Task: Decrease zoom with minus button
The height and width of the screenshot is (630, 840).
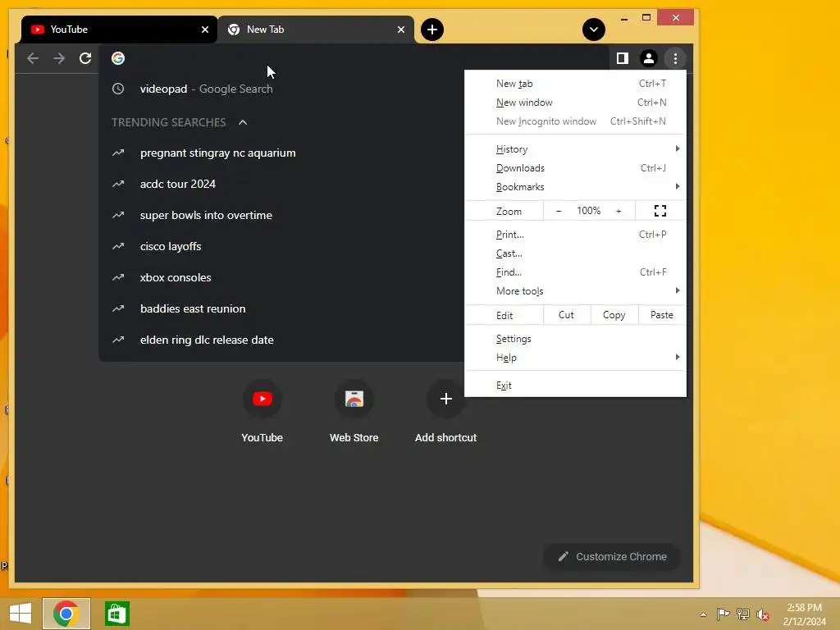Action: [559, 211]
